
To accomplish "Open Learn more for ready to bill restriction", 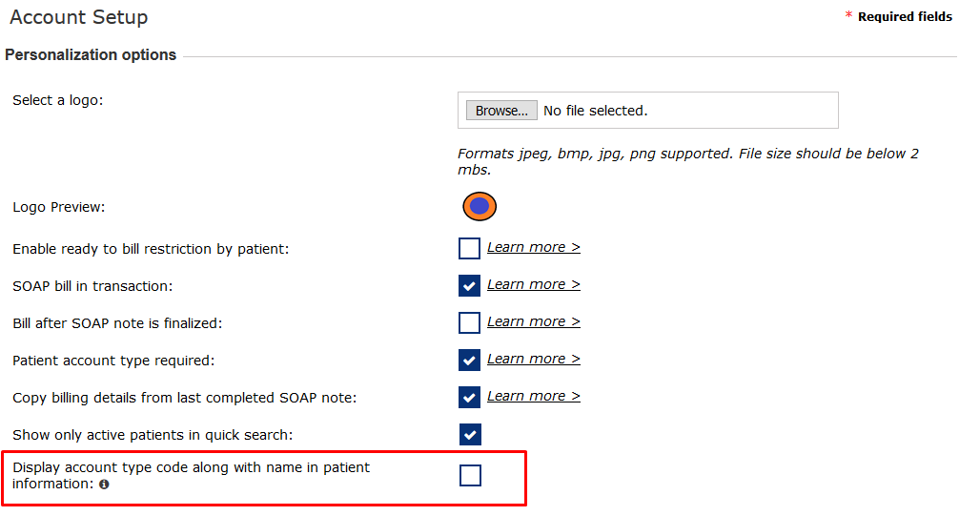I will pyautogui.click(x=533, y=247).
